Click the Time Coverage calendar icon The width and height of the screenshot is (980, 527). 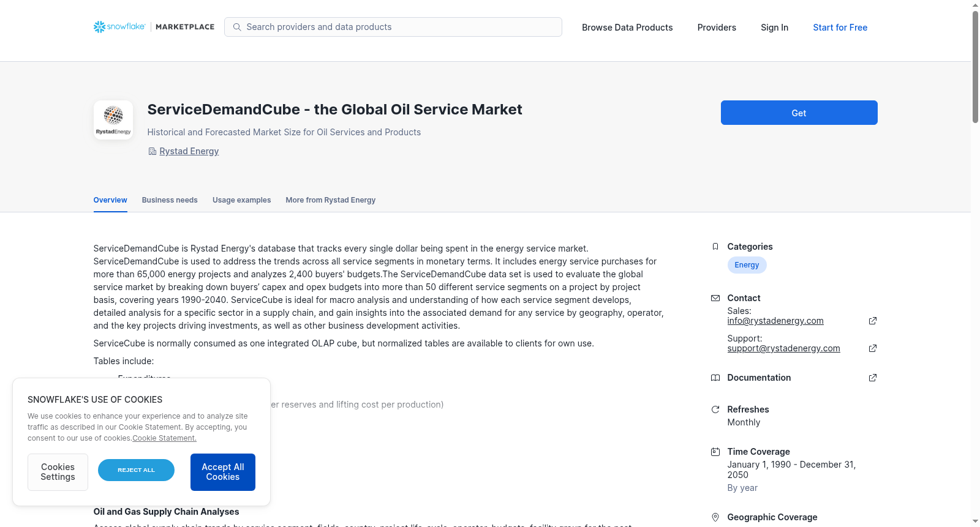pyautogui.click(x=715, y=452)
